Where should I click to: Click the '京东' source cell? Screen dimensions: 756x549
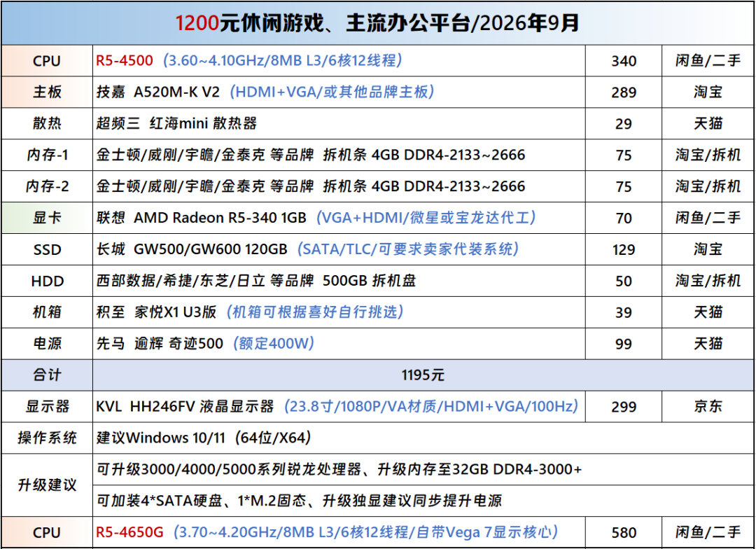pyautogui.click(x=708, y=406)
